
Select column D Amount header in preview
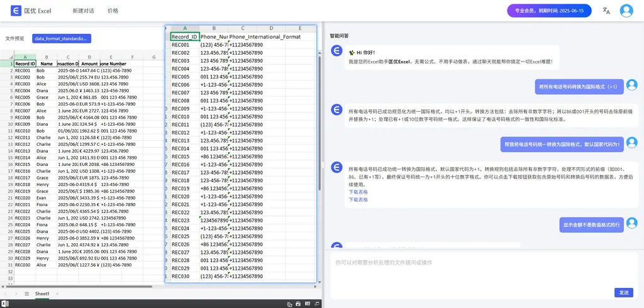click(x=89, y=57)
